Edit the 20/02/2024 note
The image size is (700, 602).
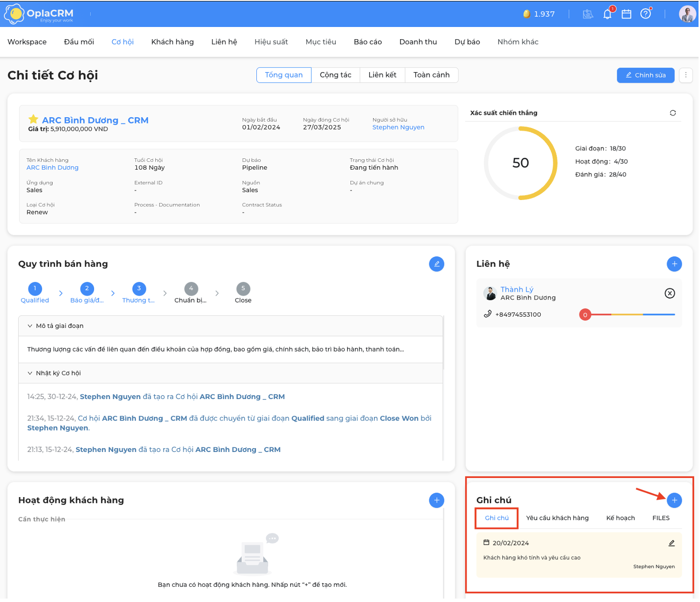(672, 543)
